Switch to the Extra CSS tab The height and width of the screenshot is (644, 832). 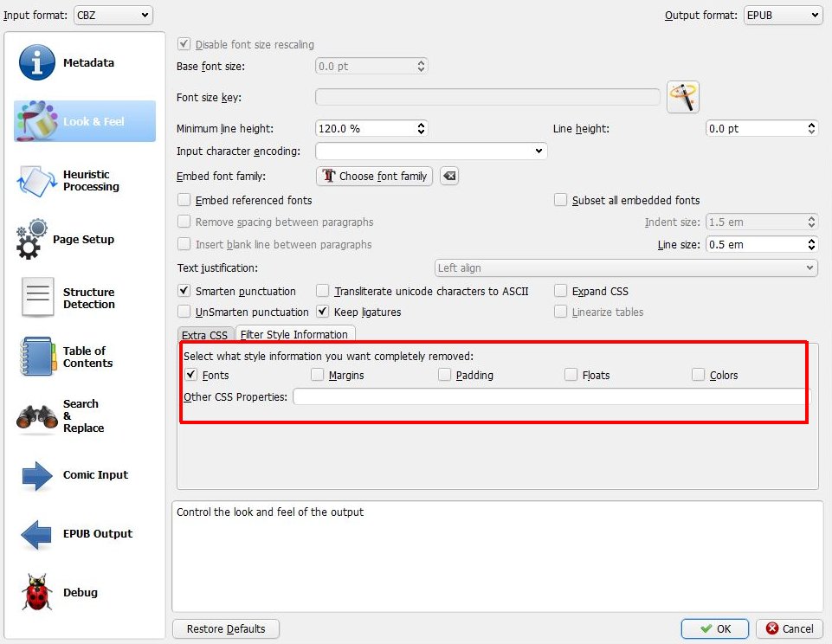tap(205, 335)
